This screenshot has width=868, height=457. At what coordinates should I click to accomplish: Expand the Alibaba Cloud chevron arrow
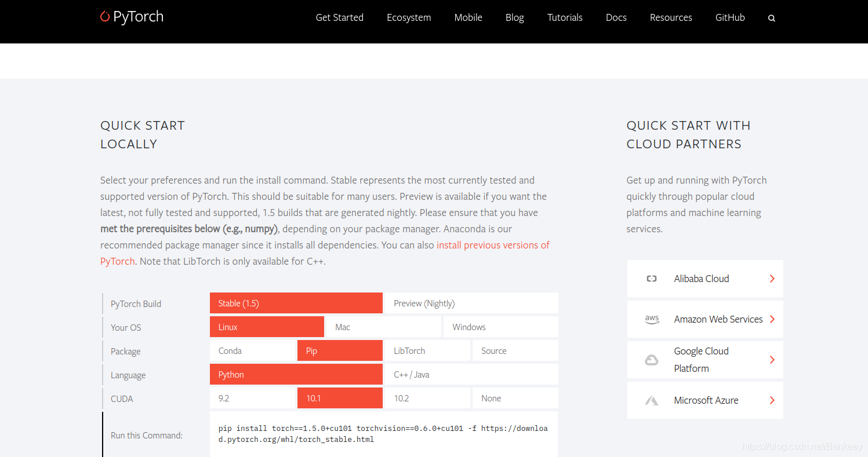click(772, 279)
